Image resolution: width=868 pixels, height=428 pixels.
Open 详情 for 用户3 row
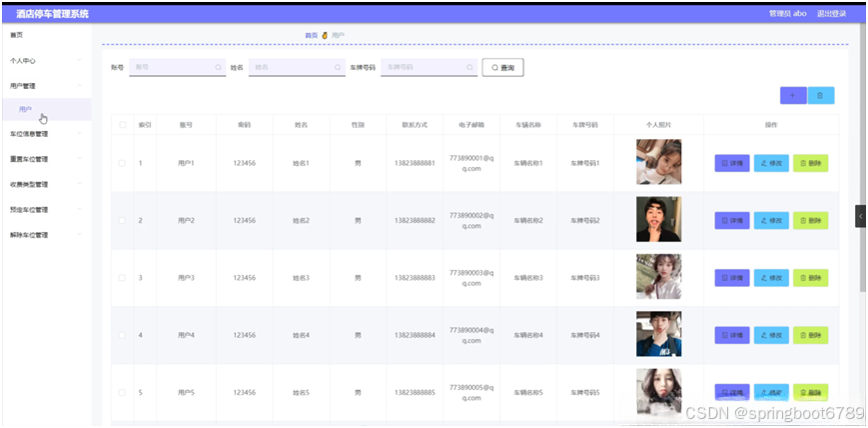[x=732, y=278]
